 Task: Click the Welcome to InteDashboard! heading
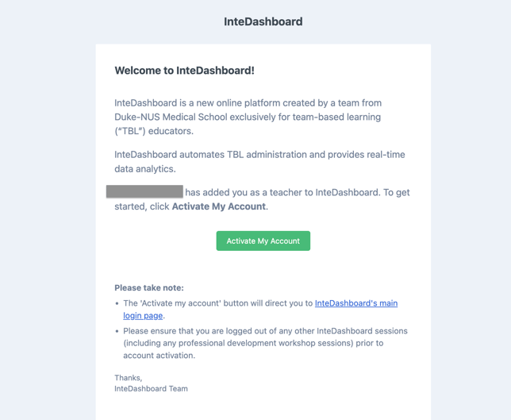pyautogui.click(x=184, y=71)
